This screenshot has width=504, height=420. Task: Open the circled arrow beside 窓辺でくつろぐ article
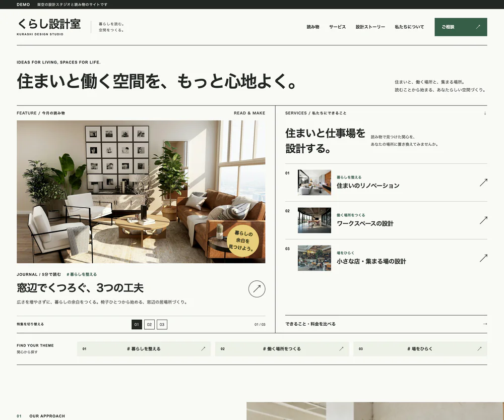[x=257, y=289]
